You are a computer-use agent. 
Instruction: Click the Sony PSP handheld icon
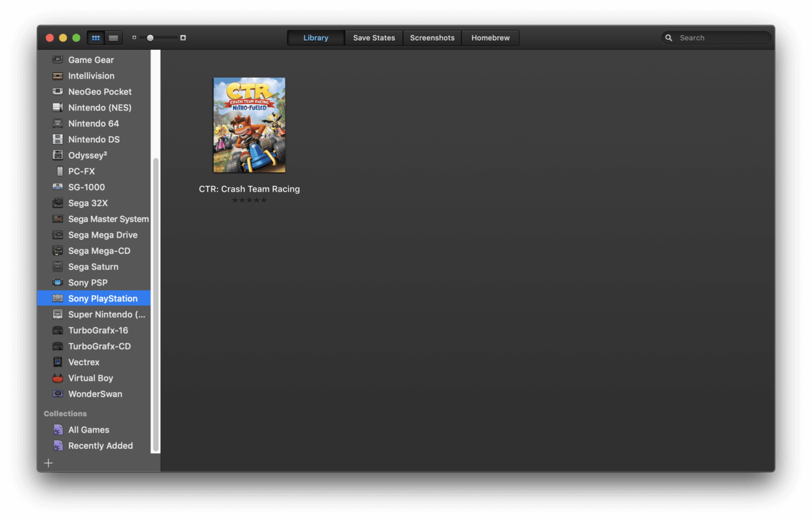(58, 283)
